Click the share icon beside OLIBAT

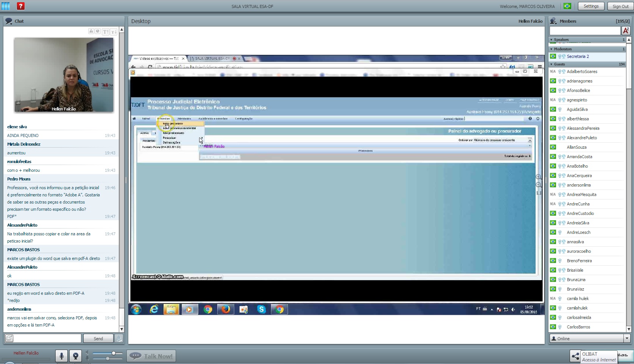[575, 356]
